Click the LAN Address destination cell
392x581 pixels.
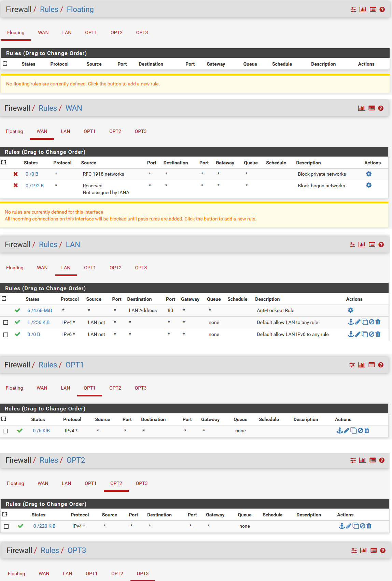(x=143, y=310)
